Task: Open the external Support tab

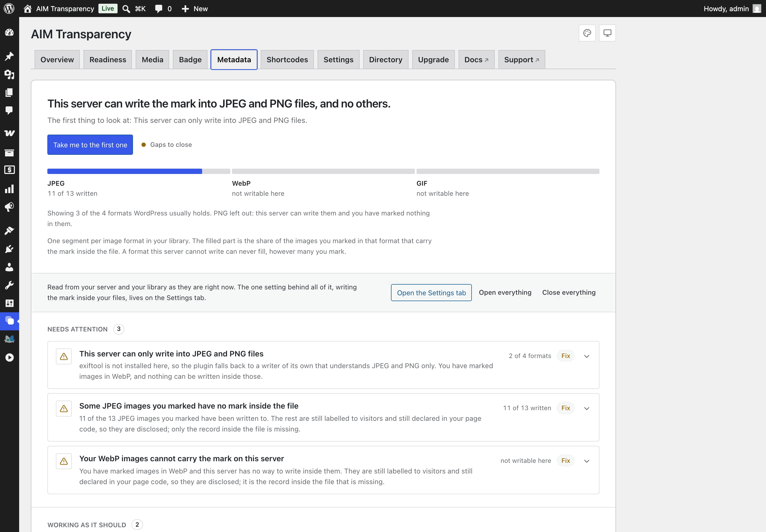Action: pos(522,60)
